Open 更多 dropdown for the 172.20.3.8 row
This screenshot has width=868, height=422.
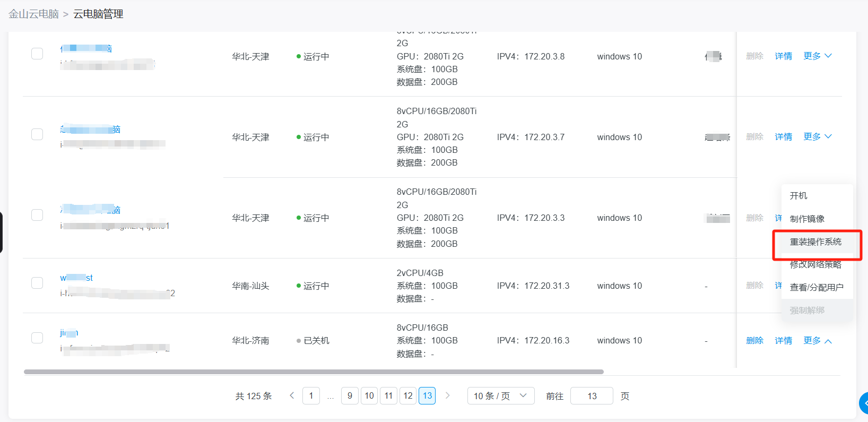817,56
